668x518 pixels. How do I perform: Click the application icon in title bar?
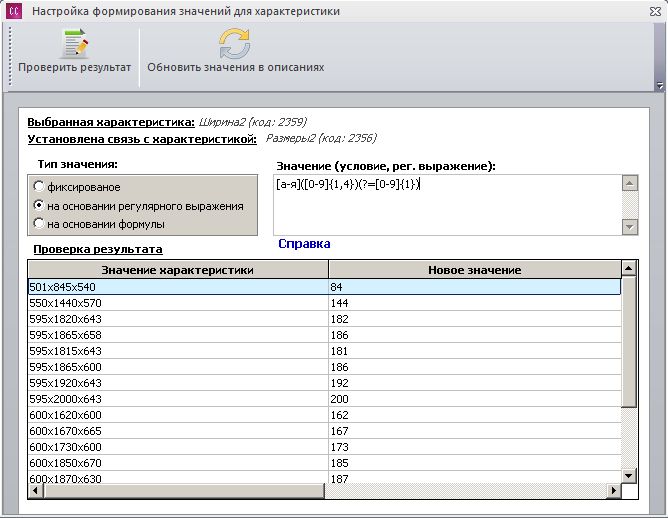[14, 11]
